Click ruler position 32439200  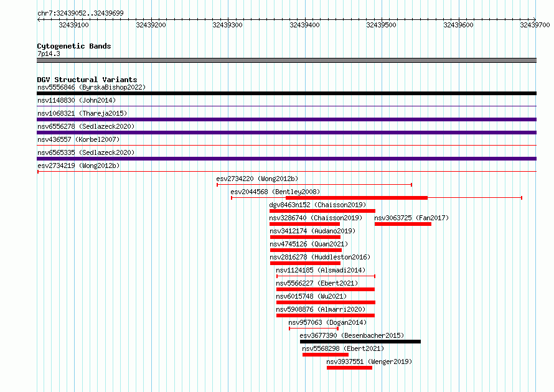tap(151, 25)
